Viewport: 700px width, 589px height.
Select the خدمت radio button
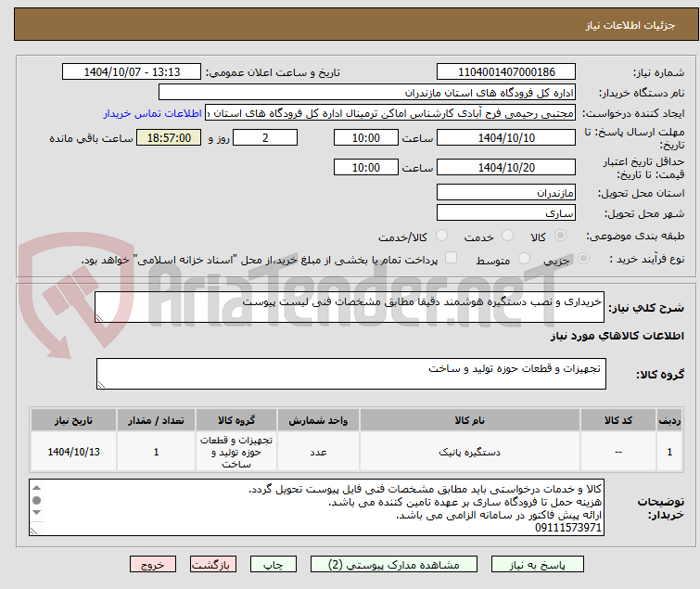[507, 236]
